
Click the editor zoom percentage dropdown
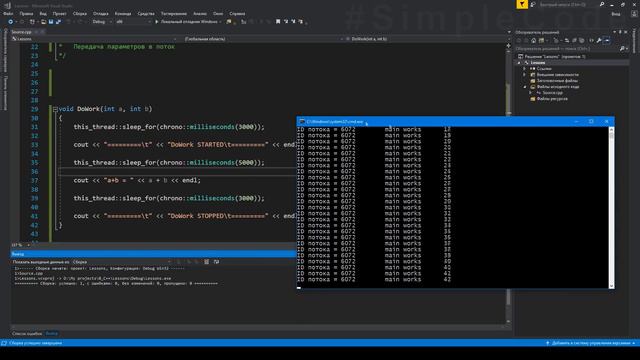pyautogui.click(x=21, y=245)
